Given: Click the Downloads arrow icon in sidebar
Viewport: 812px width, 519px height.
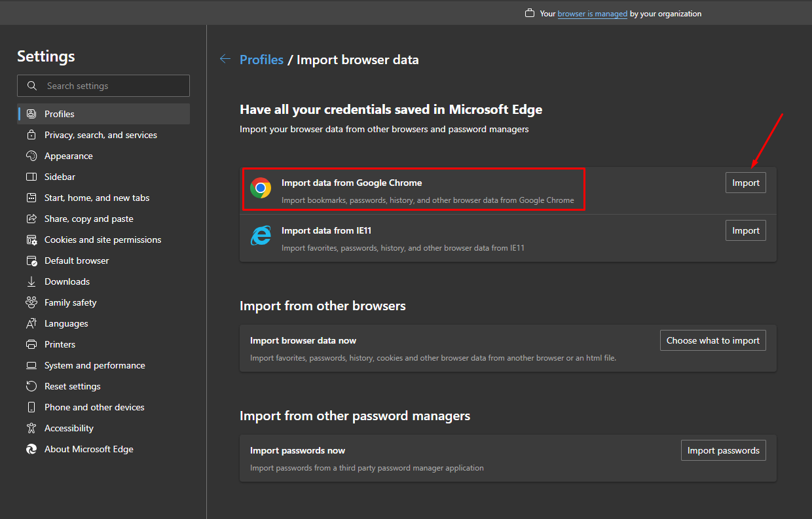Looking at the screenshot, I should pos(31,281).
